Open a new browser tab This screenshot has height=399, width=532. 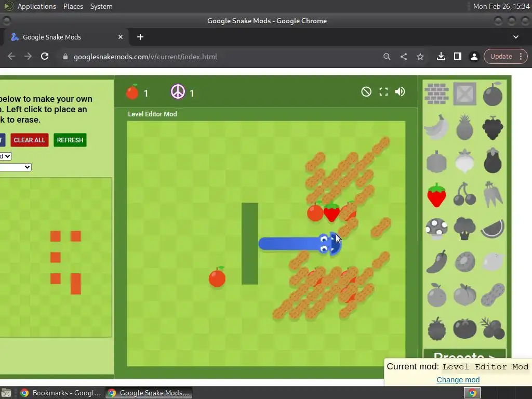[140, 37]
